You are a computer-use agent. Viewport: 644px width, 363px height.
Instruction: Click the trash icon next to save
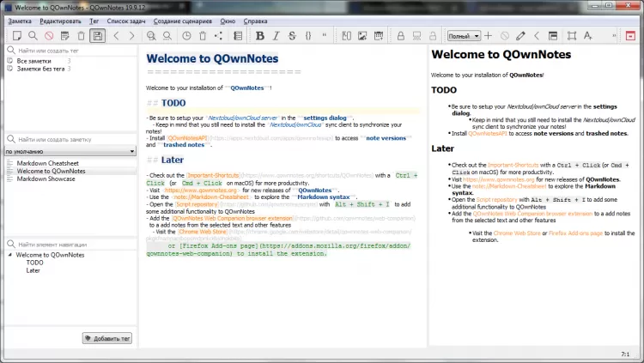(81, 36)
